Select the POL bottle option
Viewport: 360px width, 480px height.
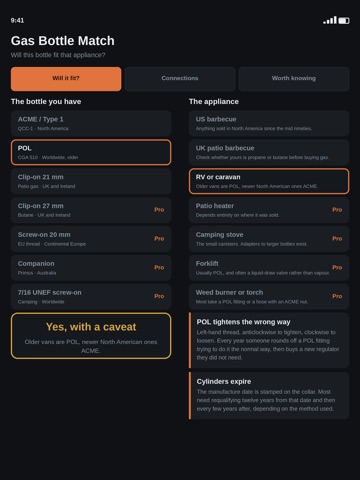pyautogui.click(x=91, y=152)
